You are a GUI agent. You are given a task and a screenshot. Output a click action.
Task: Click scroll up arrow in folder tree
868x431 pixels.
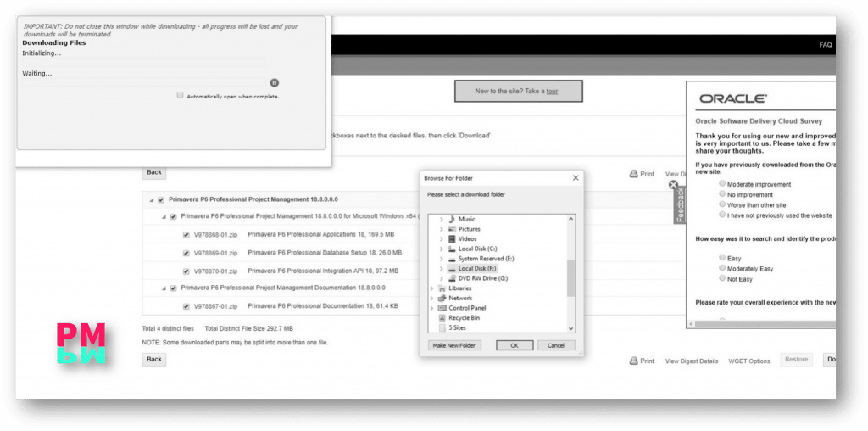point(570,219)
